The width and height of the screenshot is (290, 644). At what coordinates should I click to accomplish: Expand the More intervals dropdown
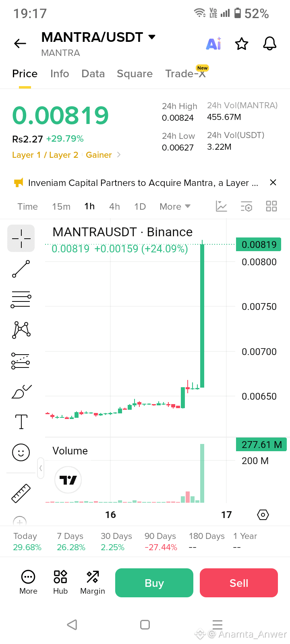tap(175, 206)
